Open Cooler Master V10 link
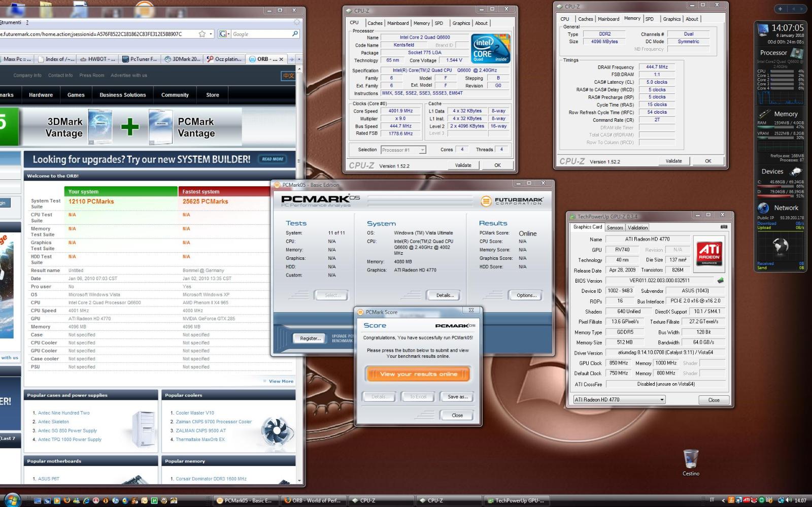Viewport: 812px width, 507px height. tap(195, 413)
